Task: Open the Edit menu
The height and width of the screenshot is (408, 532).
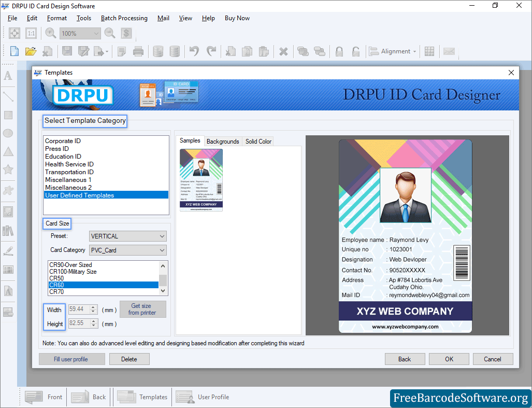Action: click(x=32, y=18)
